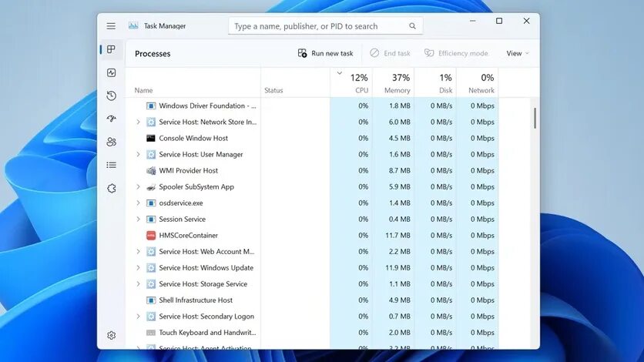Click the 11.9 MB memory value
The width and height of the screenshot is (644, 362).
pos(397,268)
